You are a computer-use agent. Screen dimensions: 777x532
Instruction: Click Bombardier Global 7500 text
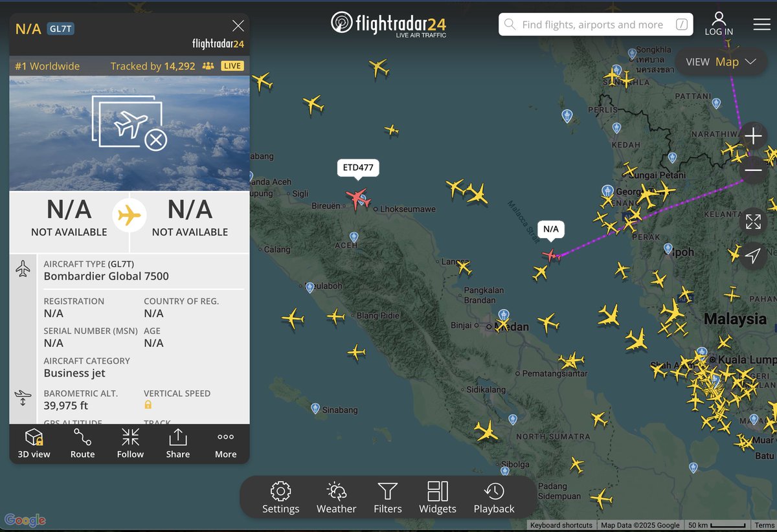coord(106,276)
